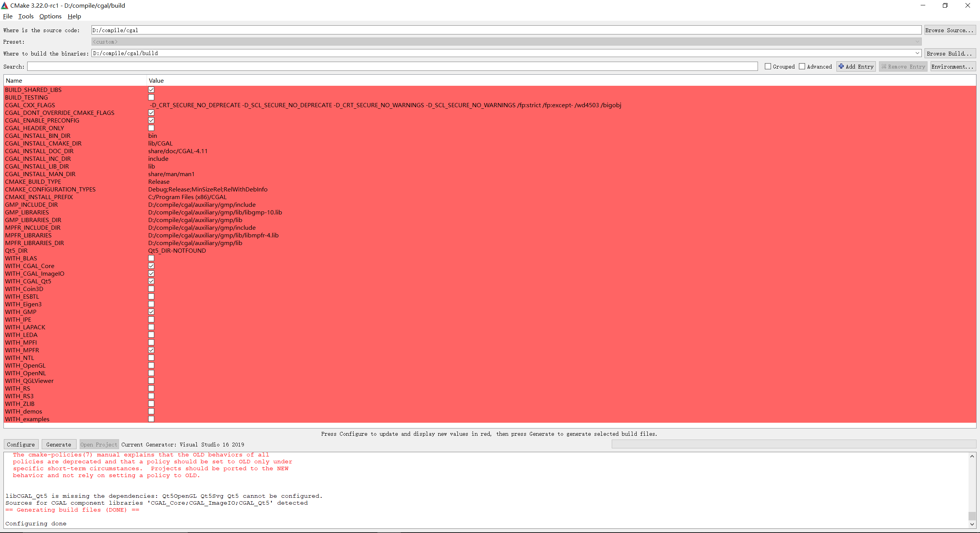Open the Preset dropdown
980x533 pixels.
click(x=917, y=41)
